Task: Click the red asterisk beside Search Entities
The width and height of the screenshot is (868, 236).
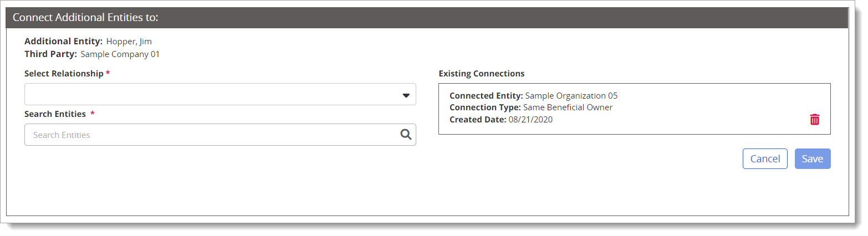Action: point(93,113)
